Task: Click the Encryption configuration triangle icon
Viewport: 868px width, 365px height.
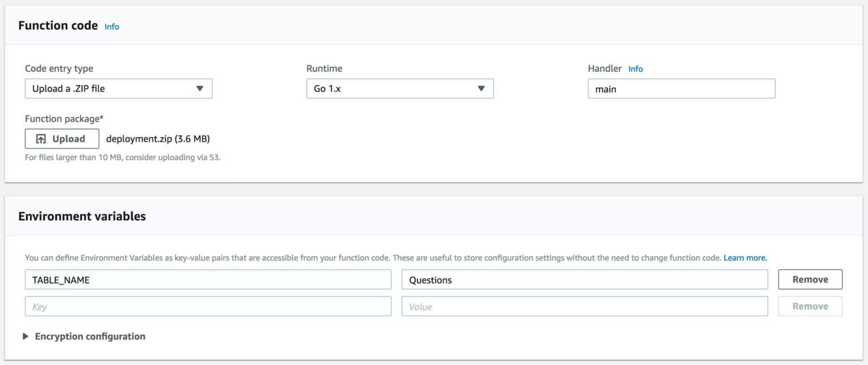Action: 25,336
